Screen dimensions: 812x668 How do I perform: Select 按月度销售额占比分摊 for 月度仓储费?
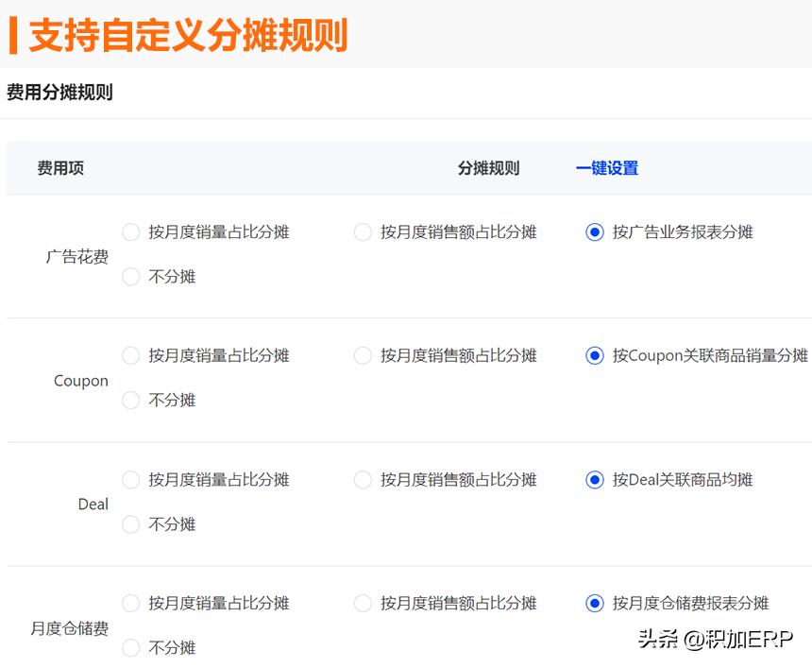pyautogui.click(x=363, y=603)
